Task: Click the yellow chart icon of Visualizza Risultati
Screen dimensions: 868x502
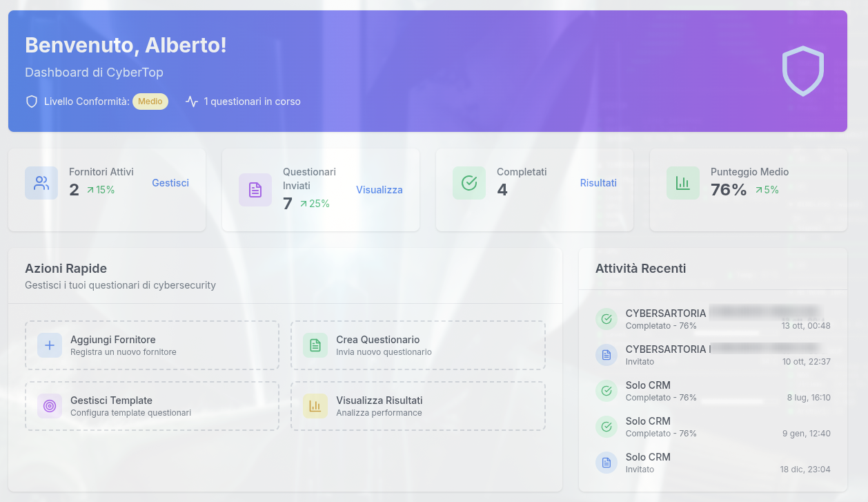Action: pos(315,406)
